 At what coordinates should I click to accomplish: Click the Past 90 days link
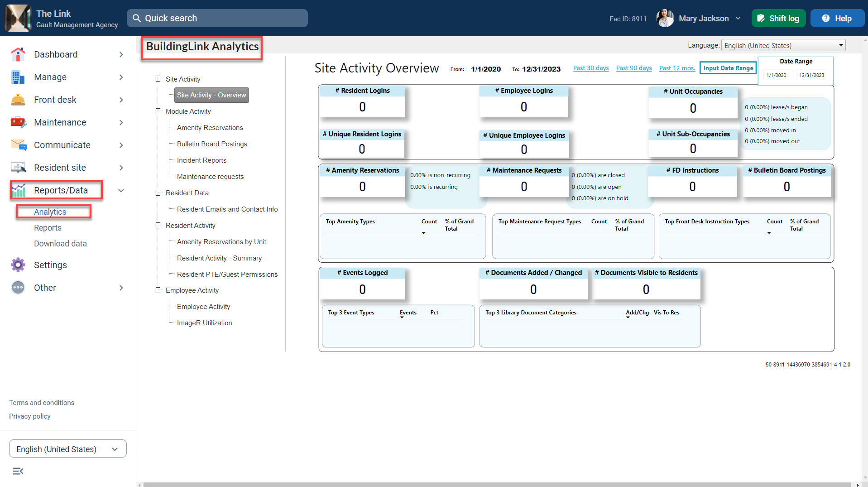pyautogui.click(x=634, y=68)
